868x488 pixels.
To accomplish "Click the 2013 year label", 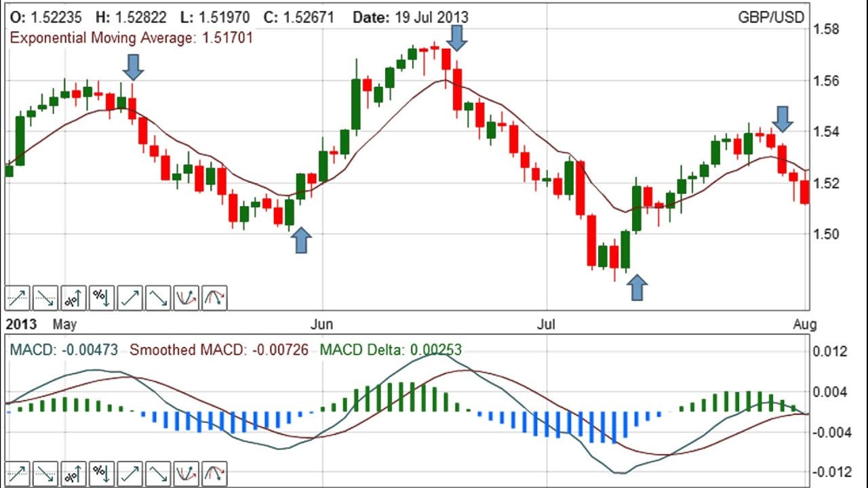I will pos(21,325).
